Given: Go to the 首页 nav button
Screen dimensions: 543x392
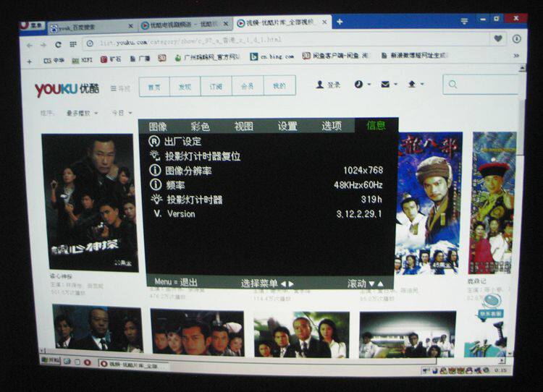Looking at the screenshot, I should [154, 87].
